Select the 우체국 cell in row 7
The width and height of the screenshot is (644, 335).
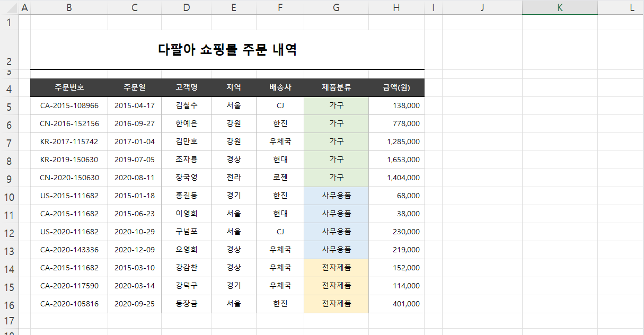[280, 142]
